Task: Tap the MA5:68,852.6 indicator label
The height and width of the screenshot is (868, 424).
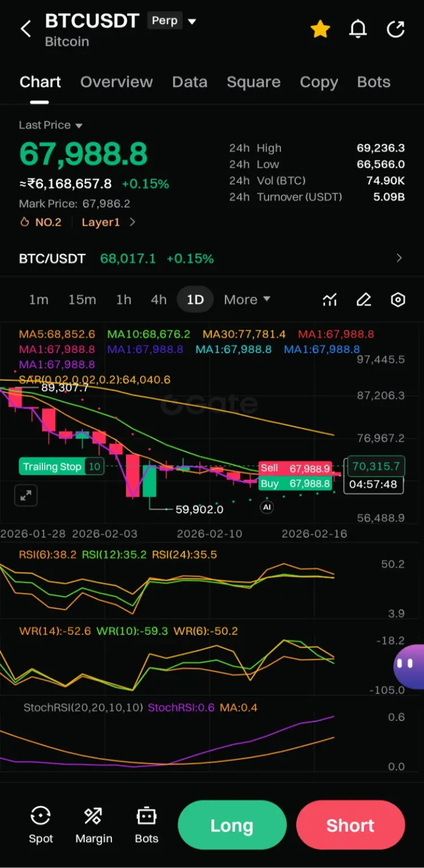Action: [57, 334]
